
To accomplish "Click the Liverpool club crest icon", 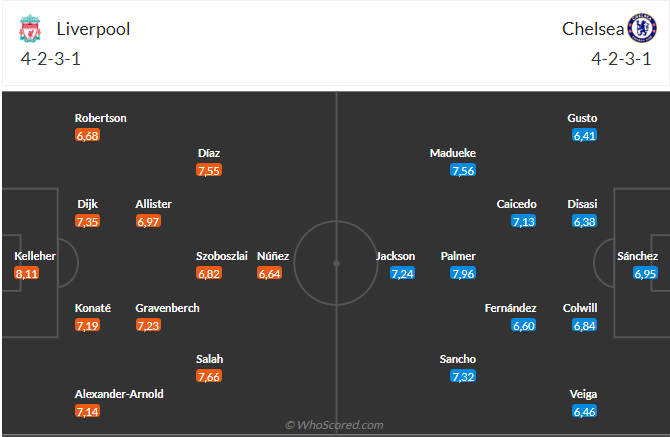I will pos(30,29).
